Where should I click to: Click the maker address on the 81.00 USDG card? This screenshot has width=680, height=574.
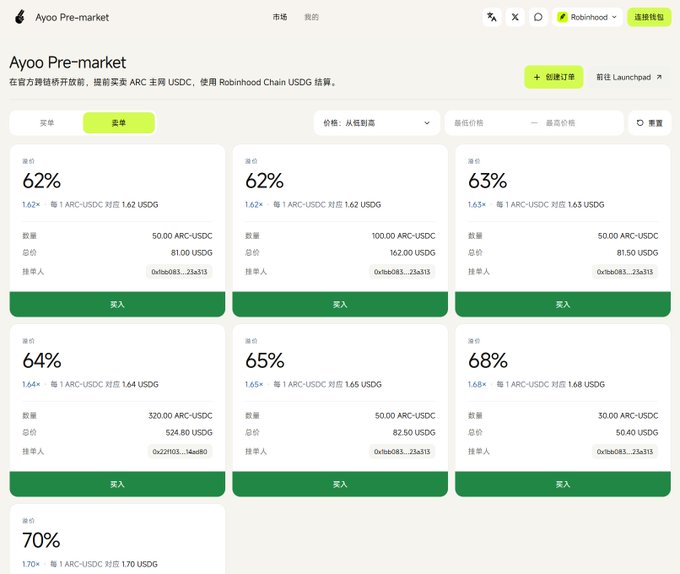click(x=179, y=272)
